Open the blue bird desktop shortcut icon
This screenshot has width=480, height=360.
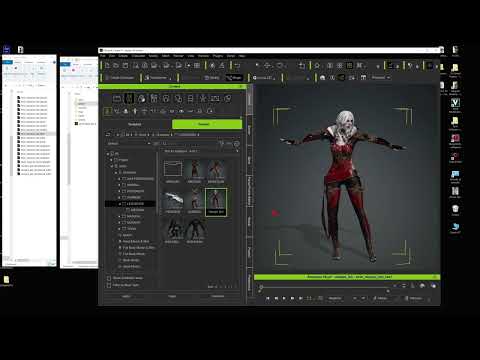(x=455, y=228)
